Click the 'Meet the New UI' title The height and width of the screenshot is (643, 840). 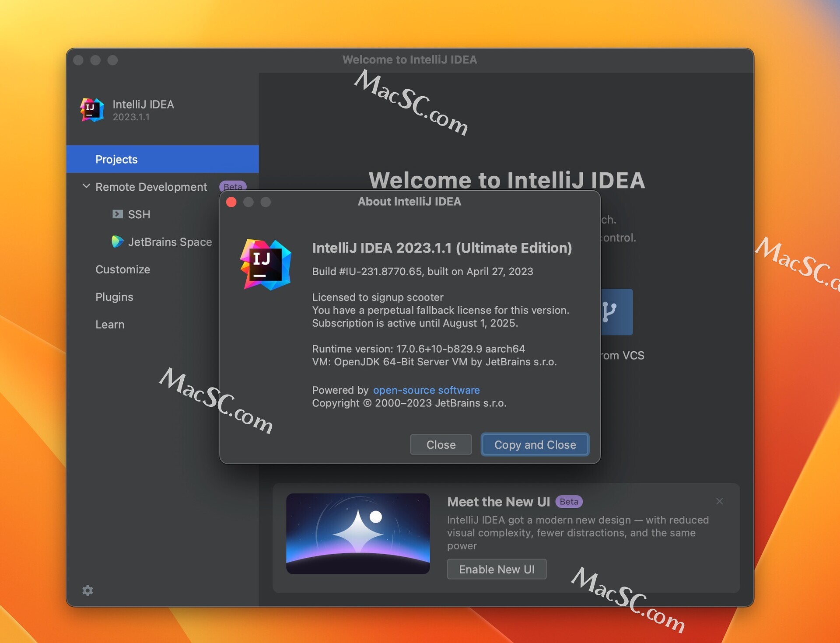[x=498, y=502]
